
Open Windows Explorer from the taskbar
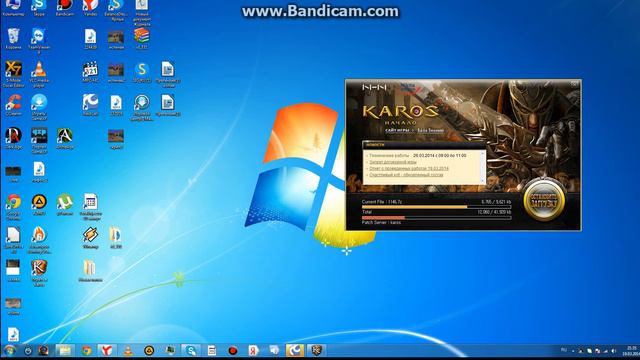[x=65, y=351]
